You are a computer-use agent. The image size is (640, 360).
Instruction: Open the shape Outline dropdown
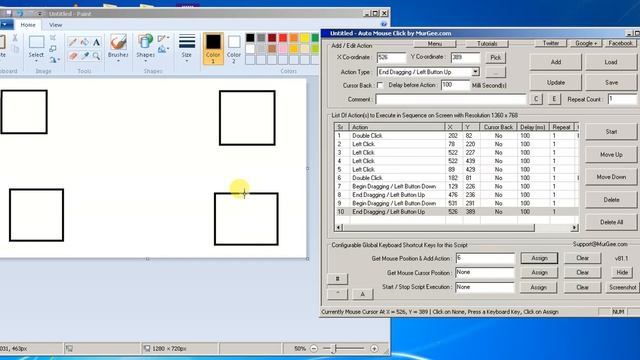coord(164,38)
